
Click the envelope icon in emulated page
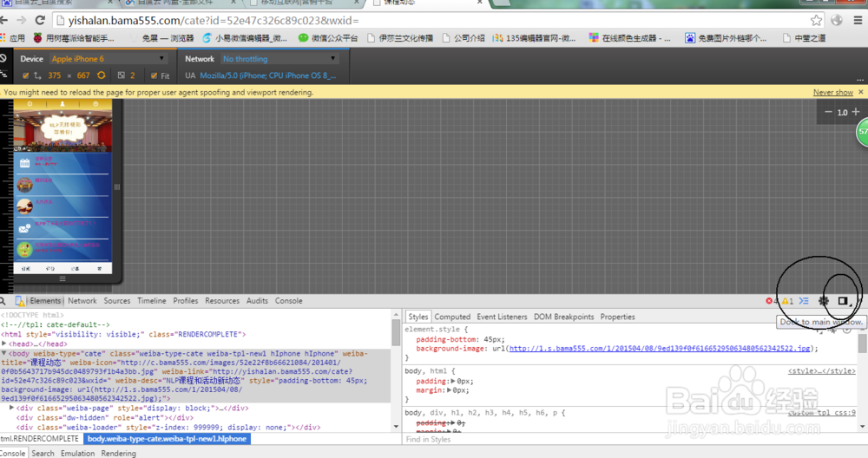coord(24,227)
